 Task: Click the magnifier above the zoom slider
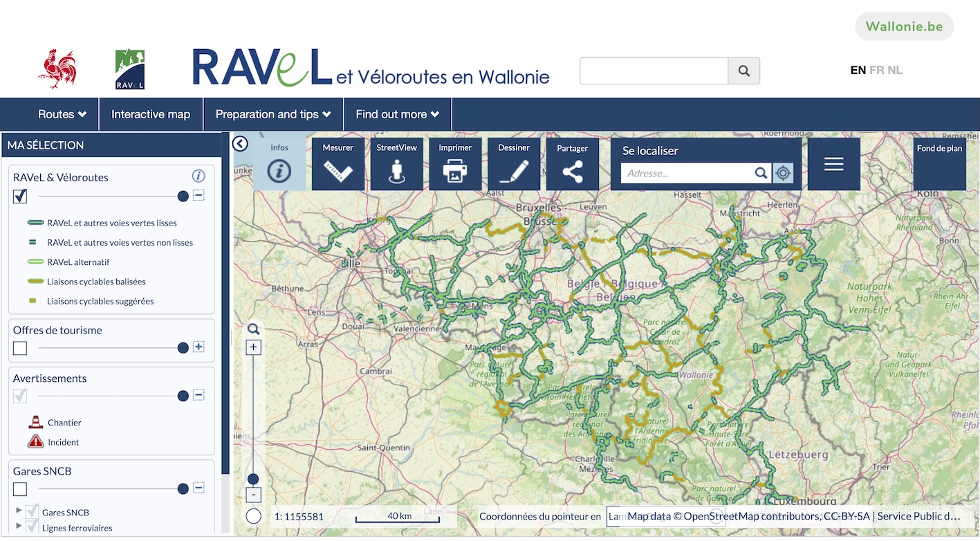coord(254,329)
